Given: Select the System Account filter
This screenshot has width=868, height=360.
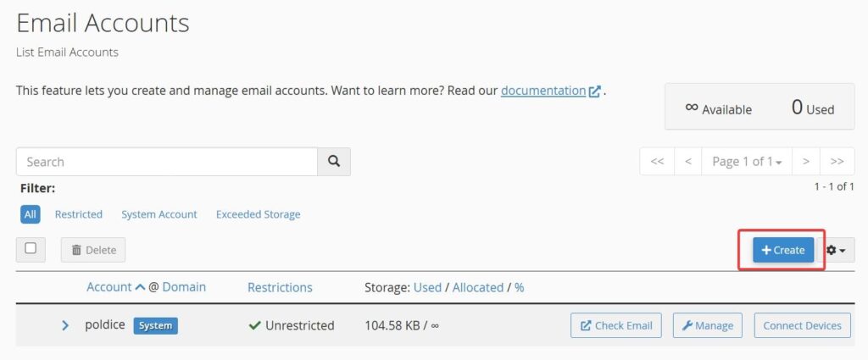Looking at the screenshot, I should (159, 214).
